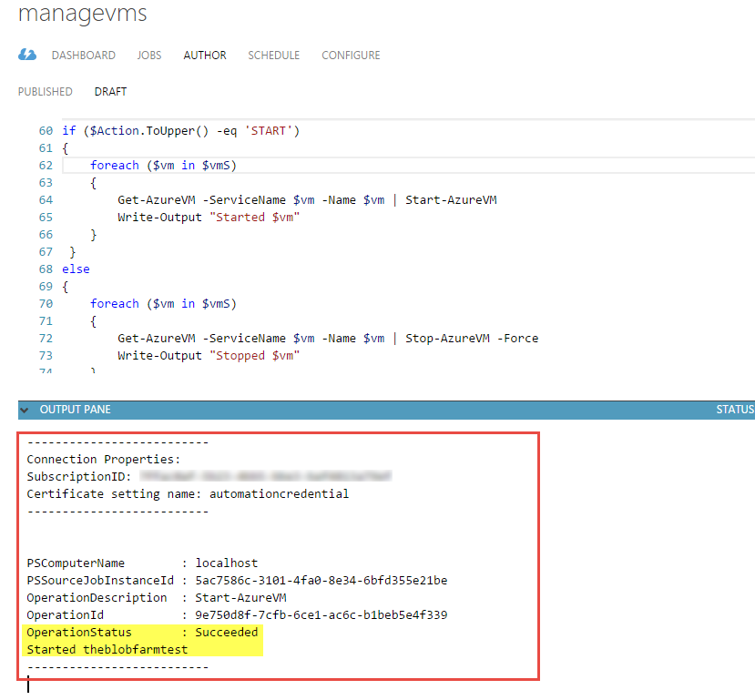Click the "Stopped $vm" string on line 73
Image resolution: width=755 pixels, height=700 pixels.
(x=254, y=356)
